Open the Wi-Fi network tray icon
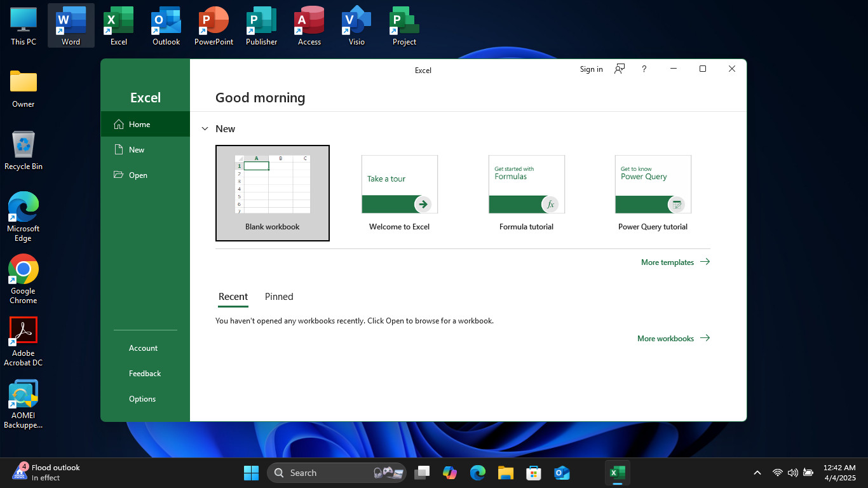 pyautogui.click(x=777, y=473)
